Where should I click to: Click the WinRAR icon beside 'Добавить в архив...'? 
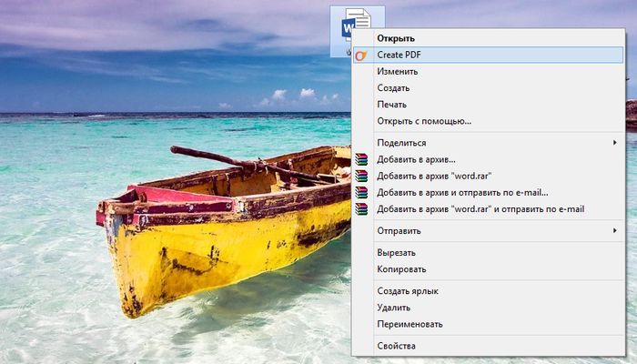coord(361,159)
